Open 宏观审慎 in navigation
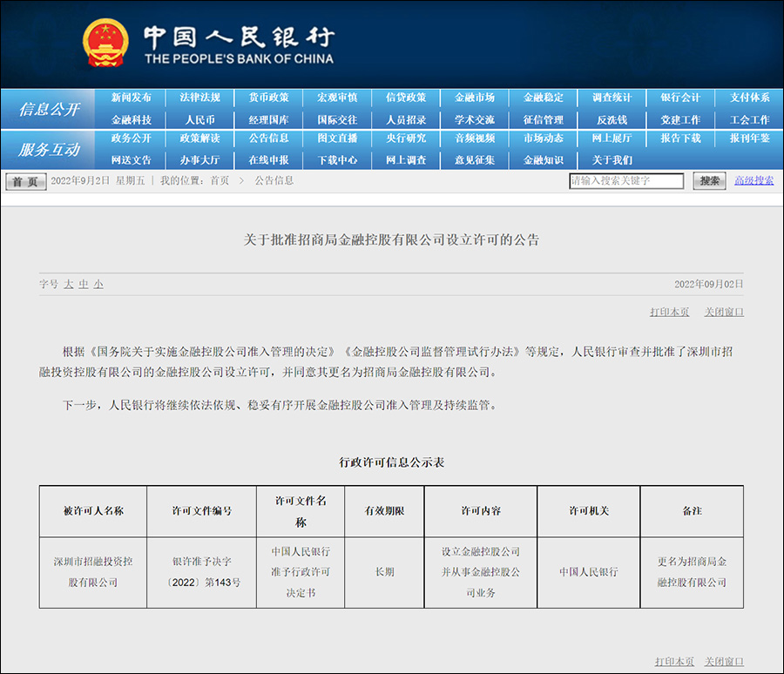 [337, 98]
